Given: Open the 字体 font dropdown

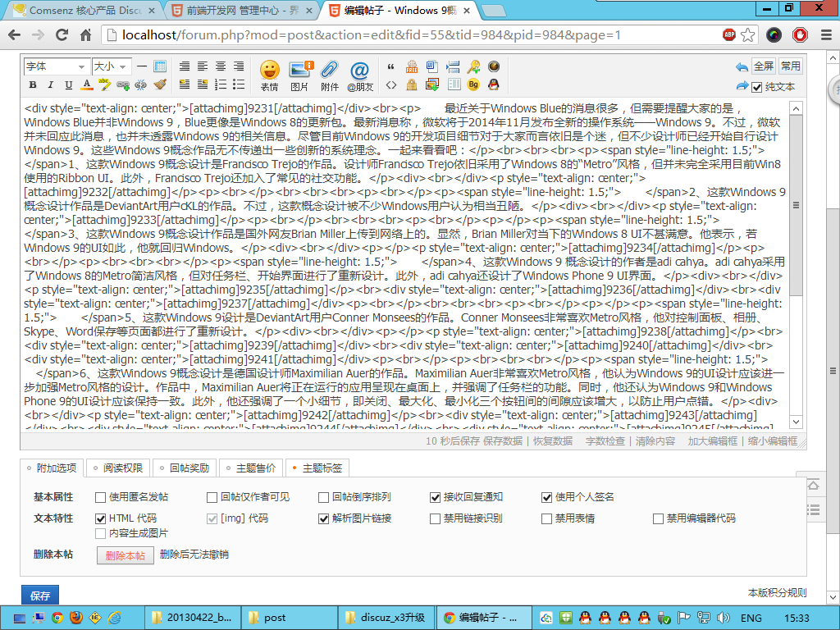Looking at the screenshot, I should coord(57,66).
